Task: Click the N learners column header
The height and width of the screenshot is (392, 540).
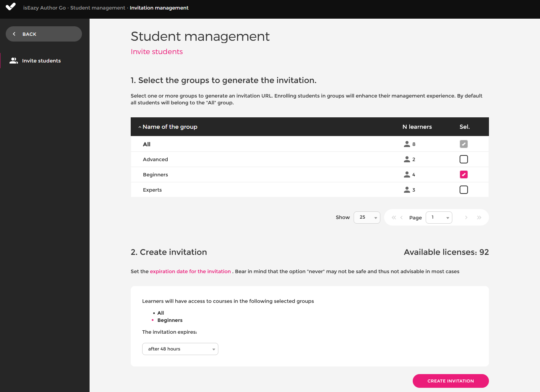Action: pos(417,127)
